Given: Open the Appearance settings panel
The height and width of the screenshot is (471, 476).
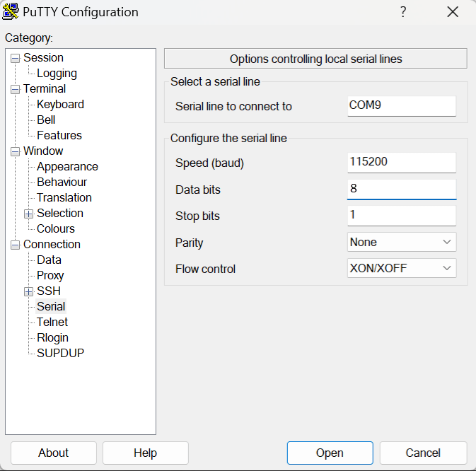Looking at the screenshot, I should (x=67, y=167).
